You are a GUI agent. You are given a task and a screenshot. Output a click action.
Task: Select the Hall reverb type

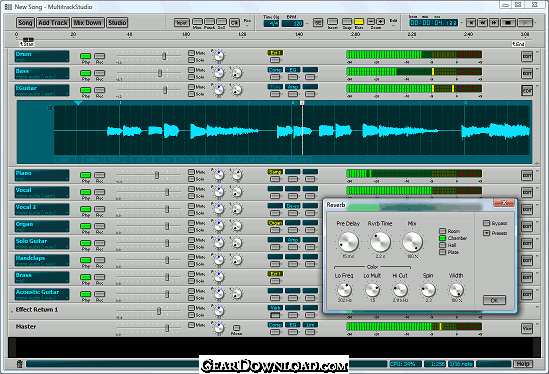(443, 245)
